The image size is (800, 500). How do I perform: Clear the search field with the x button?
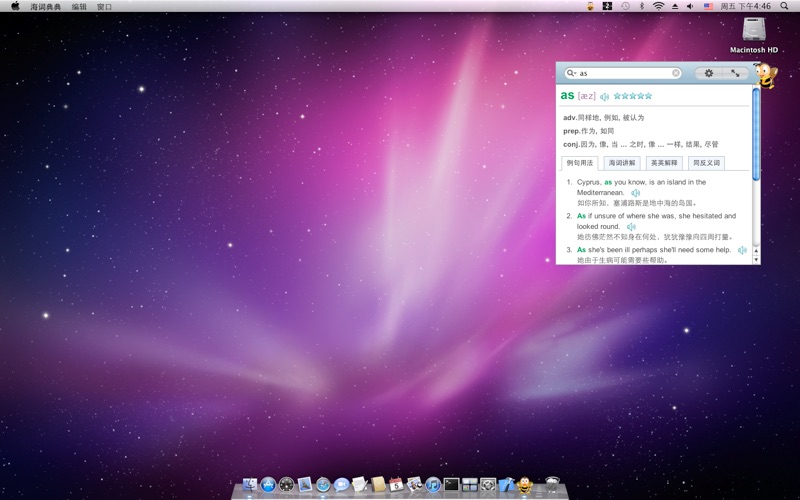click(x=676, y=73)
